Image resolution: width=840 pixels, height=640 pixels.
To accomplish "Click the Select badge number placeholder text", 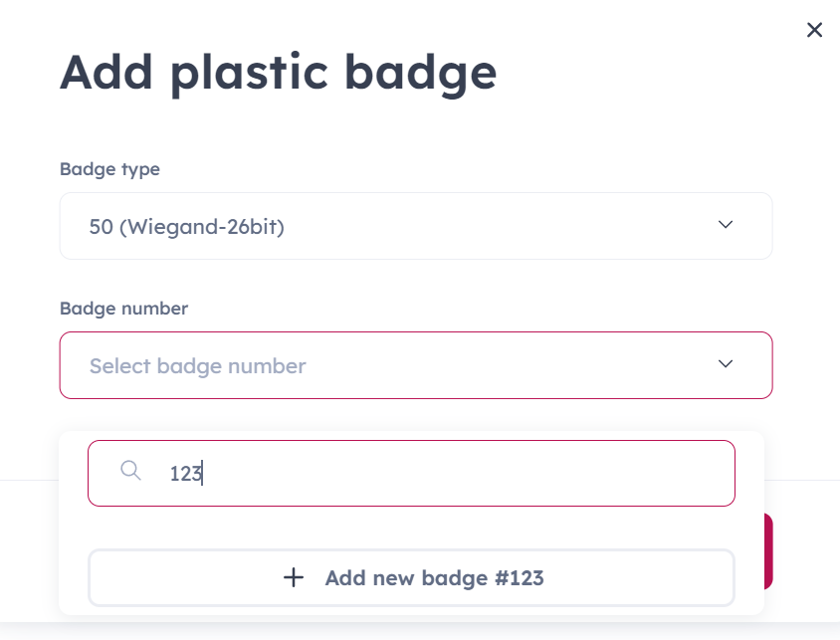I will (x=198, y=366).
